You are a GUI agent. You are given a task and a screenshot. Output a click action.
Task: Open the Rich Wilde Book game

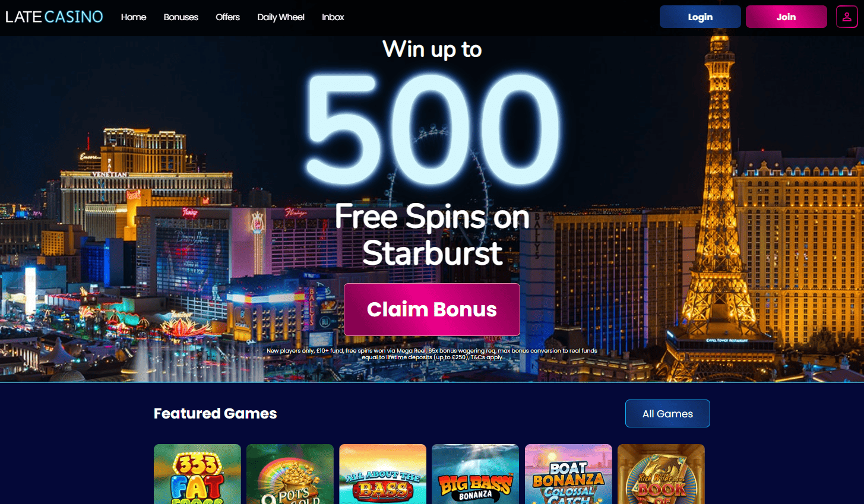(x=661, y=474)
